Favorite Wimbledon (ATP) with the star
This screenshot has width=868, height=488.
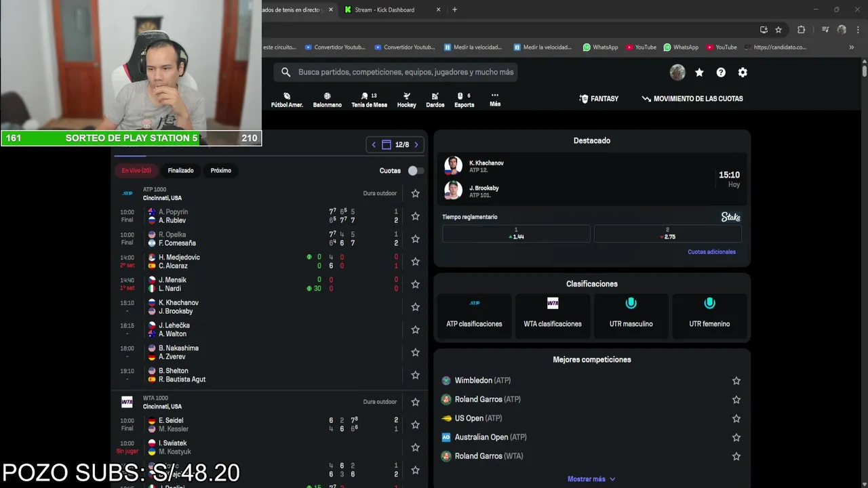point(736,381)
